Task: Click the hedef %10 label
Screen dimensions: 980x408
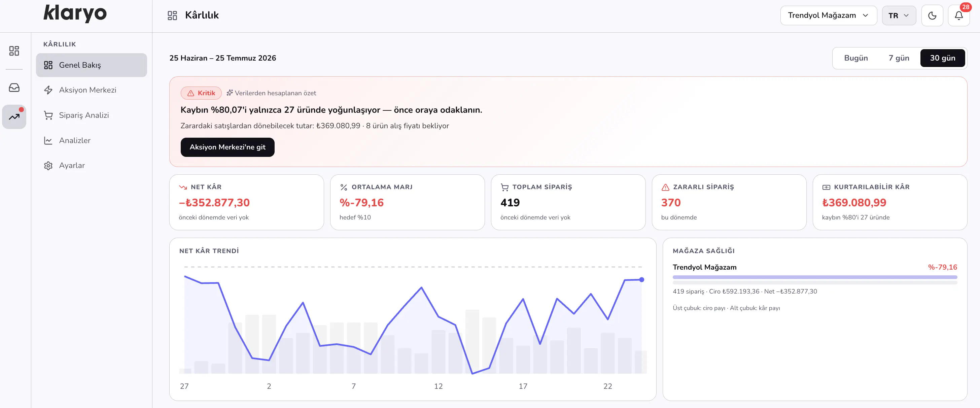Action: [x=355, y=217]
